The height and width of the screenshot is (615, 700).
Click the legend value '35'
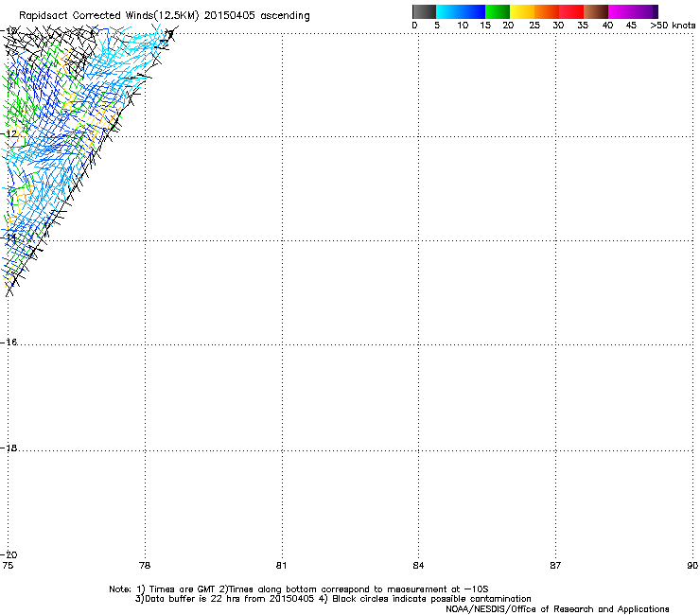click(x=583, y=26)
